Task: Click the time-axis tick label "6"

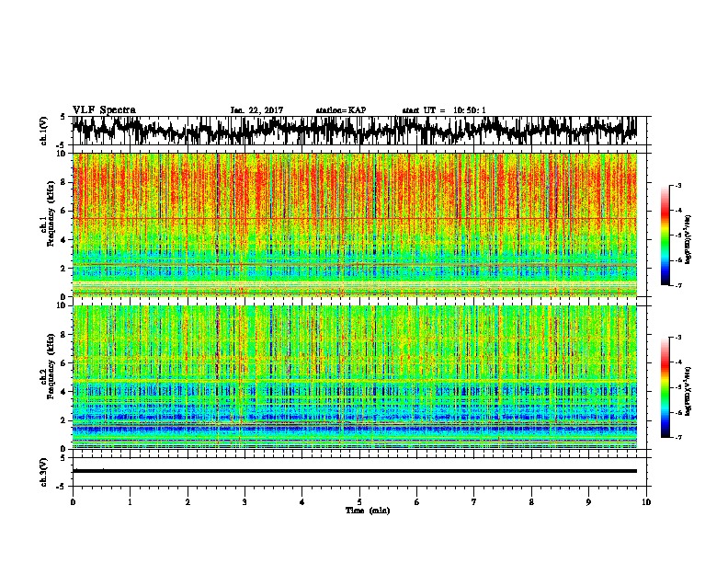Action: tap(417, 502)
